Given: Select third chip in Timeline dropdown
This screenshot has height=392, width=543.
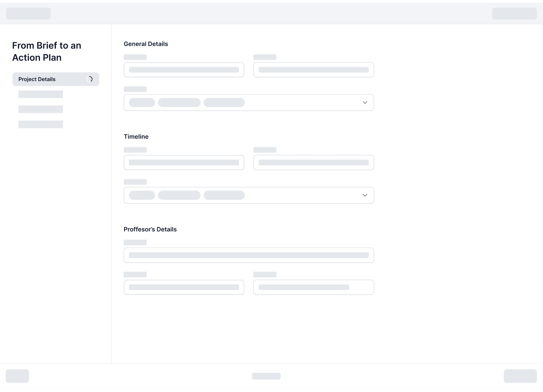Looking at the screenshot, I should [224, 195].
